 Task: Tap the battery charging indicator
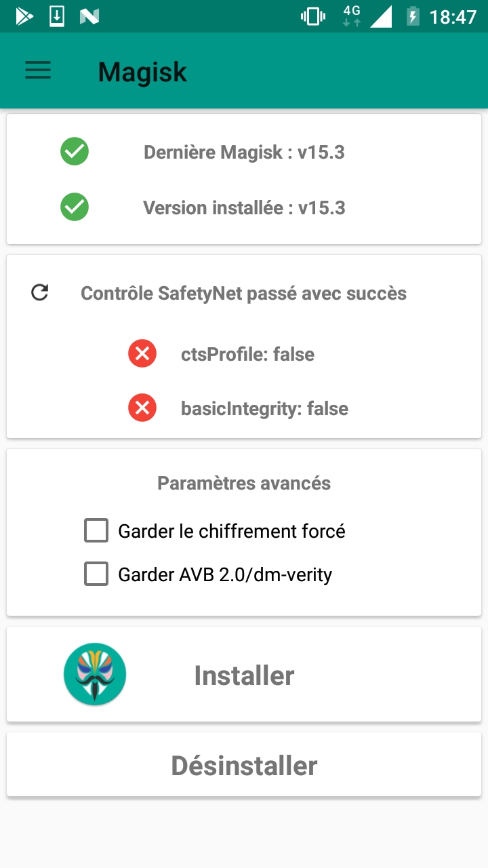[x=412, y=16]
